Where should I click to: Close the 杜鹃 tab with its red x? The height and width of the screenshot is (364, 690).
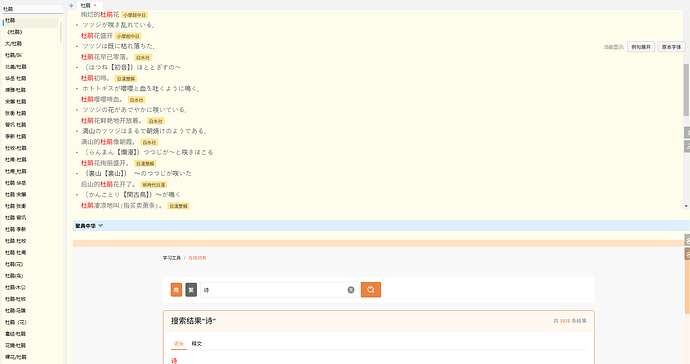(x=95, y=5)
